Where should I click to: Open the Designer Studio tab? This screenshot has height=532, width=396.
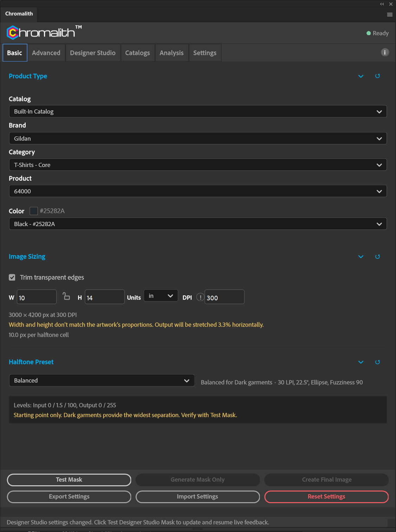tap(93, 53)
